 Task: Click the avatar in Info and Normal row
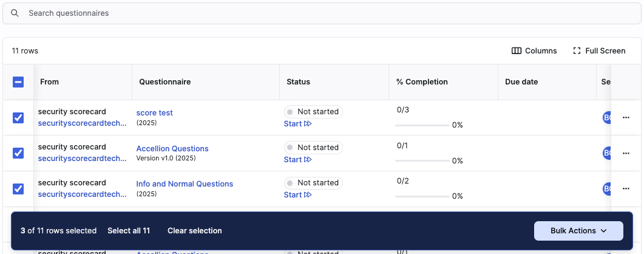(606, 188)
